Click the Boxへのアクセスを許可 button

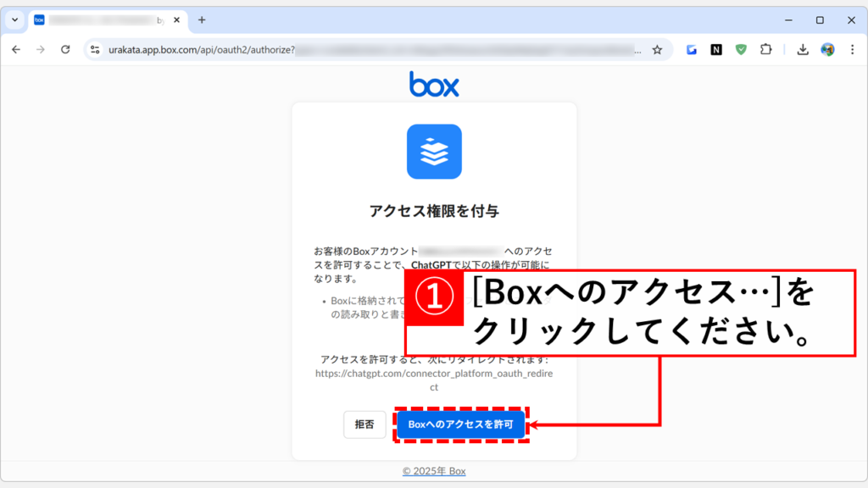pos(460,424)
